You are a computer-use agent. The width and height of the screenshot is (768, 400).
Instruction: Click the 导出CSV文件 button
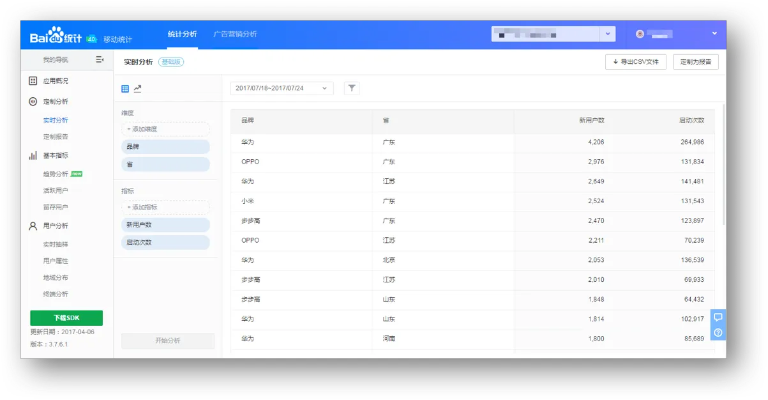click(x=636, y=62)
